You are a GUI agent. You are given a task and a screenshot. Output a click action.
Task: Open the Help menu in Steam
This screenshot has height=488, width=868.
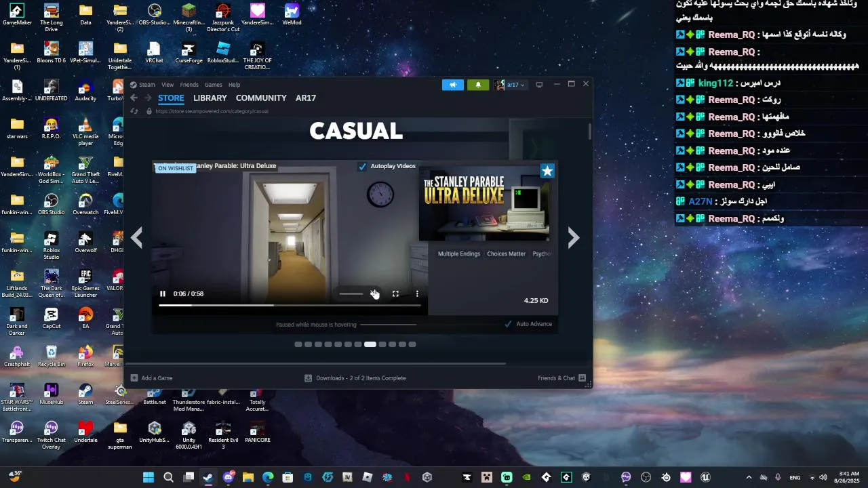(x=234, y=85)
